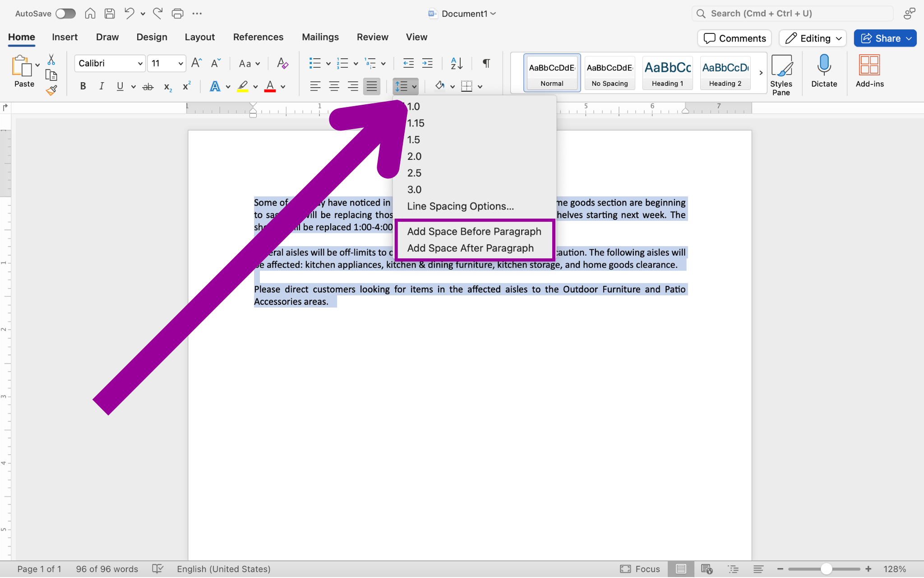Viewport: 924px width, 578px height.
Task: Apply yellow text highlight color
Action: (x=243, y=86)
